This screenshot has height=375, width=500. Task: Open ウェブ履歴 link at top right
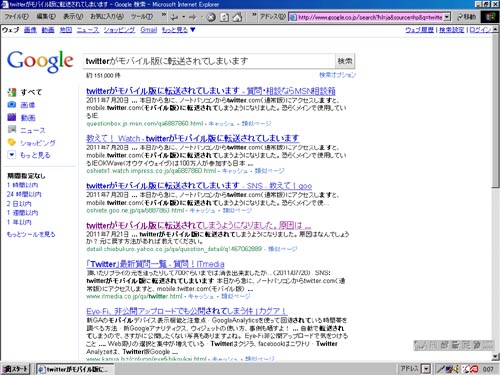tap(419, 30)
